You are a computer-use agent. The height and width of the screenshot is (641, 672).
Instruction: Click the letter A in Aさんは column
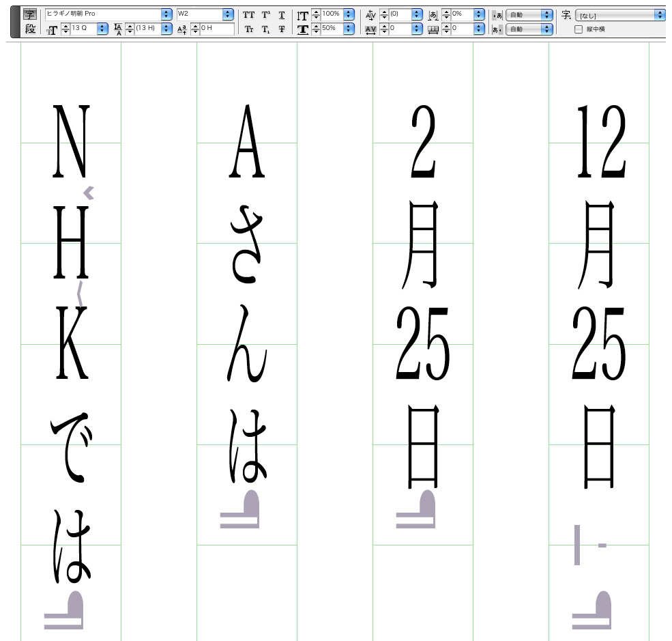[247, 141]
